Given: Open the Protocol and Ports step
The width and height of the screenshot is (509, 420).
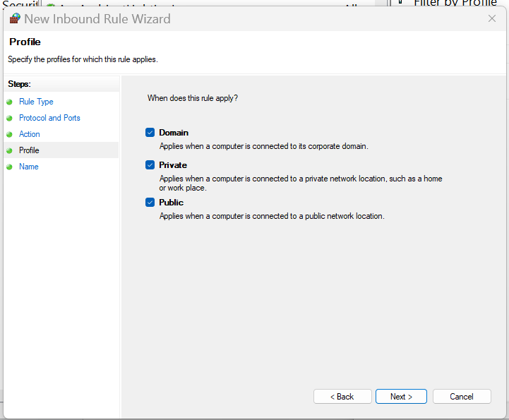Looking at the screenshot, I should 49,118.
